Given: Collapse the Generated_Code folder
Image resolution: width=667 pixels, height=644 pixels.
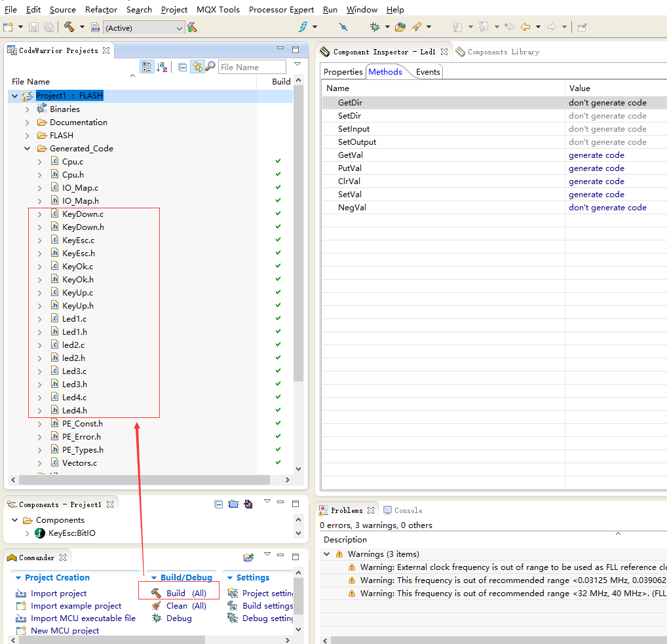Looking at the screenshot, I should click(28, 149).
